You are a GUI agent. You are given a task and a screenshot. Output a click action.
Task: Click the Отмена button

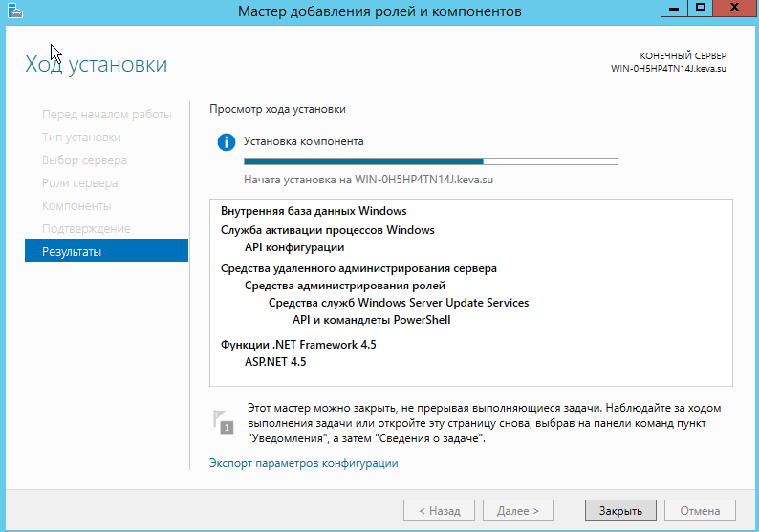point(700,510)
